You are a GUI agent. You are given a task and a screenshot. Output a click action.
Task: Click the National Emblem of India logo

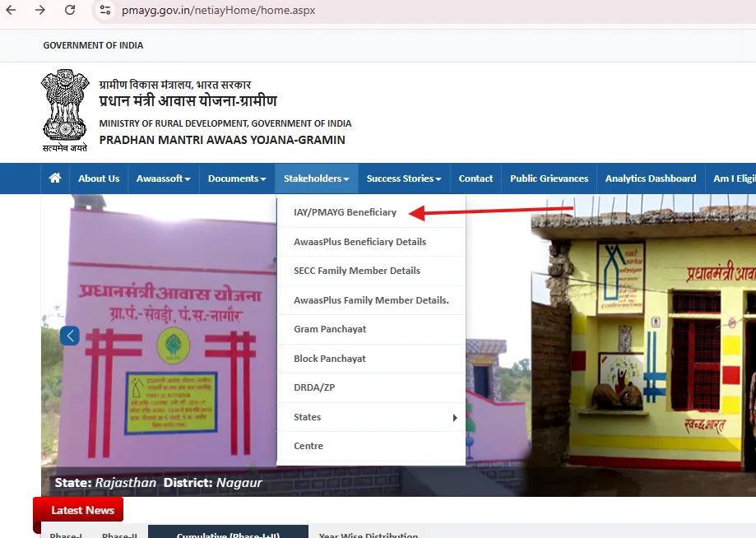(x=65, y=110)
